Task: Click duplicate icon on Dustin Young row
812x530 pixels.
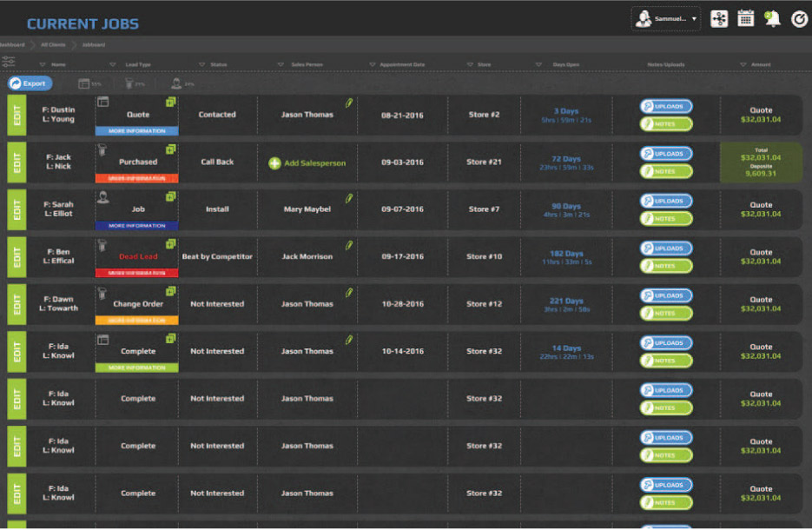Action: tap(170, 102)
